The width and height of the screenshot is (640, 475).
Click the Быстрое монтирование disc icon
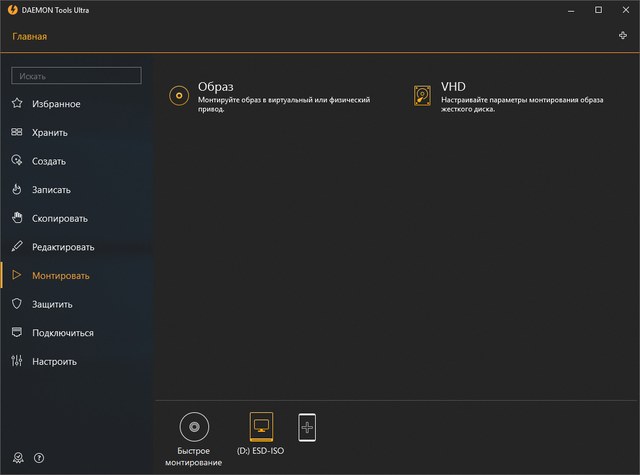(x=193, y=427)
